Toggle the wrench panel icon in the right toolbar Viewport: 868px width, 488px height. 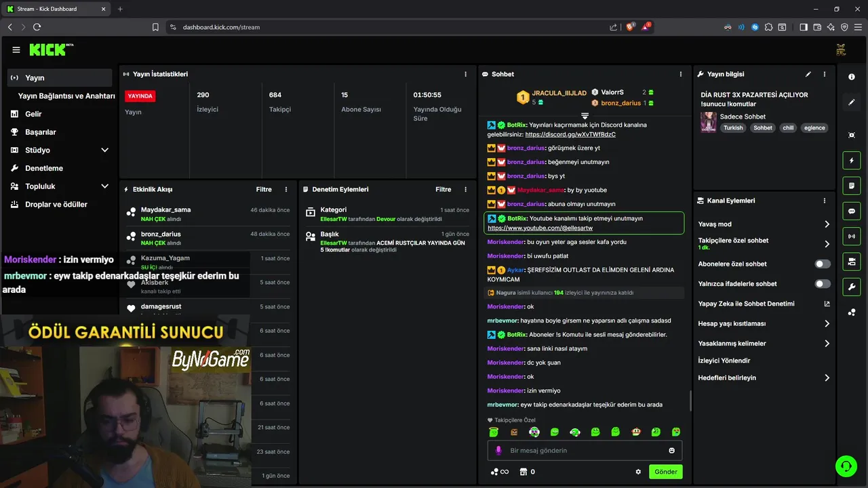click(852, 287)
